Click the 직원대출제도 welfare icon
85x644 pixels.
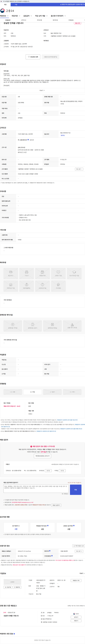[27, 286]
